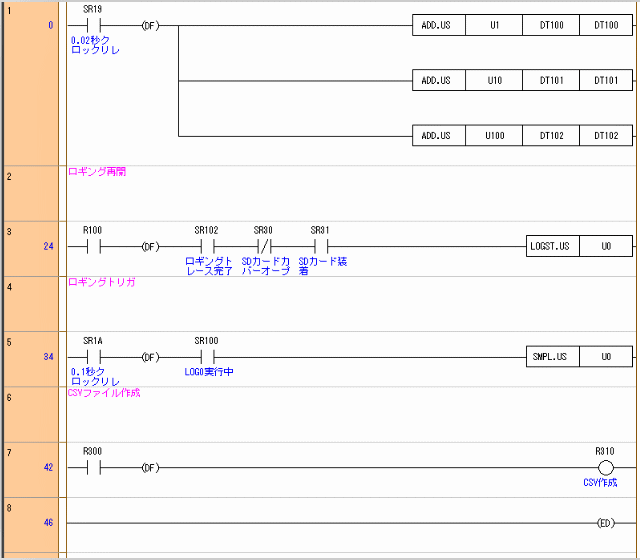Select the U100 operand cell

[x=494, y=135]
